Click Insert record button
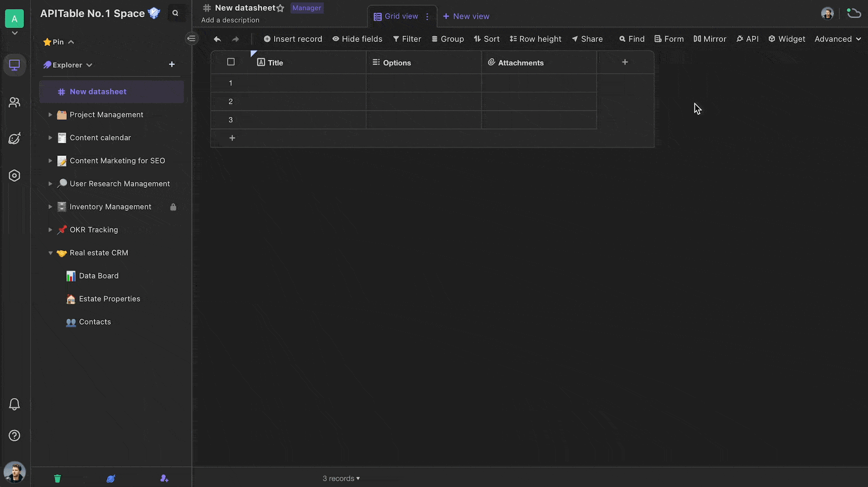 [293, 39]
